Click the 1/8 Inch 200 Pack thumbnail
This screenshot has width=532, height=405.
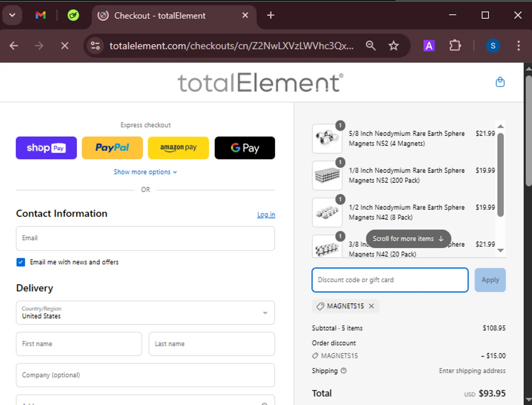click(327, 175)
